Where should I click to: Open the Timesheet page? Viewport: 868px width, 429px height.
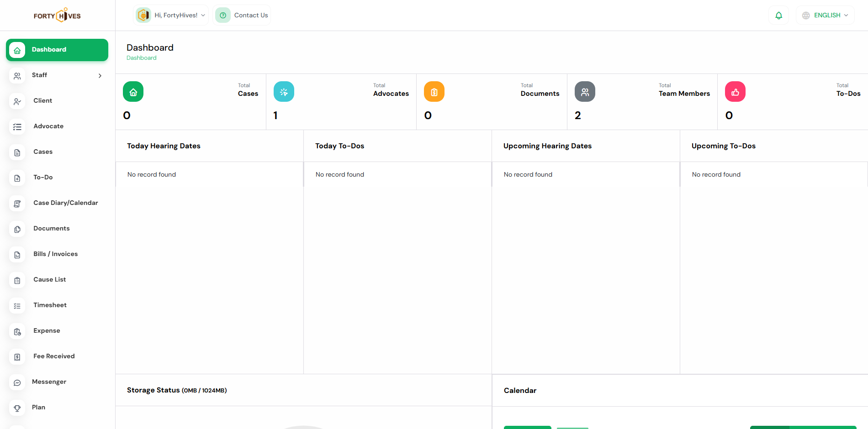click(x=57, y=305)
